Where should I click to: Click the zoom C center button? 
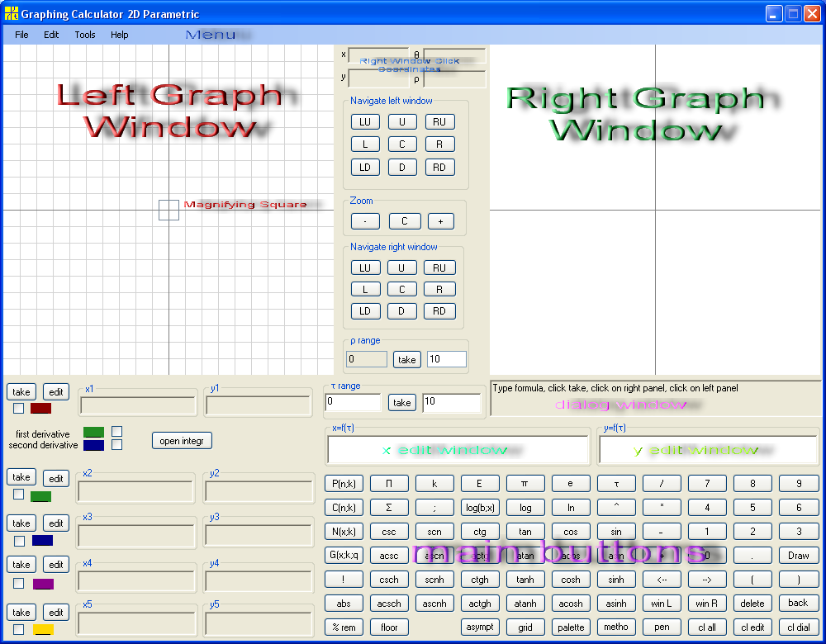405,221
